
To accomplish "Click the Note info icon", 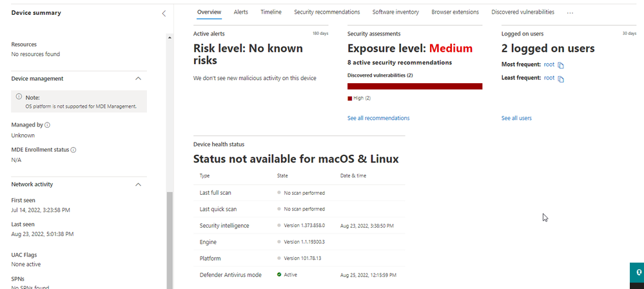I will pyautogui.click(x=19, y=97).
